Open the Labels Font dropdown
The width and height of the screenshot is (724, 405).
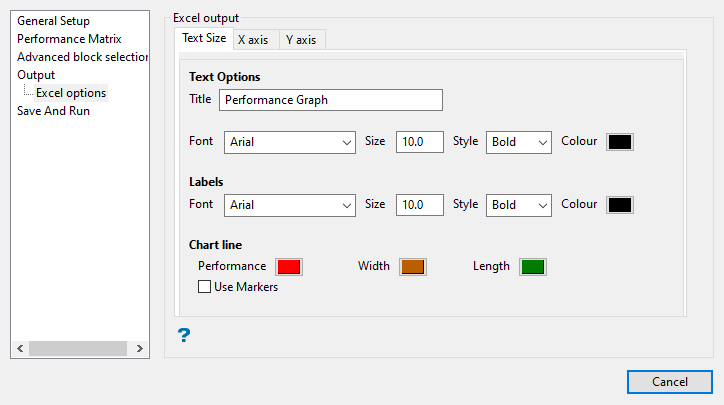click(290, 205)
